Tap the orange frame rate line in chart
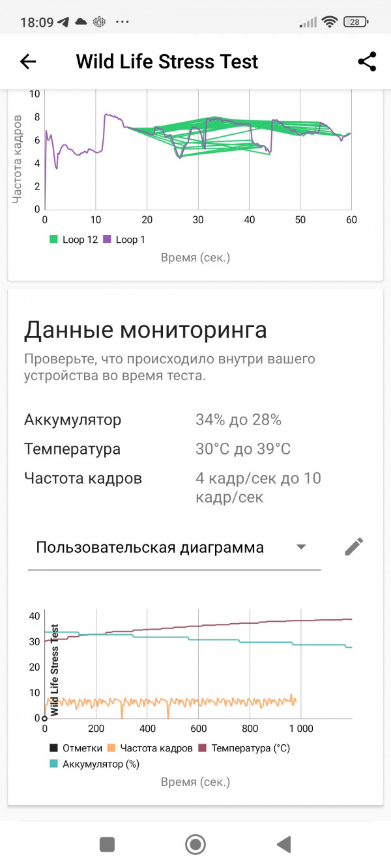391x868 pixels. 171,703
